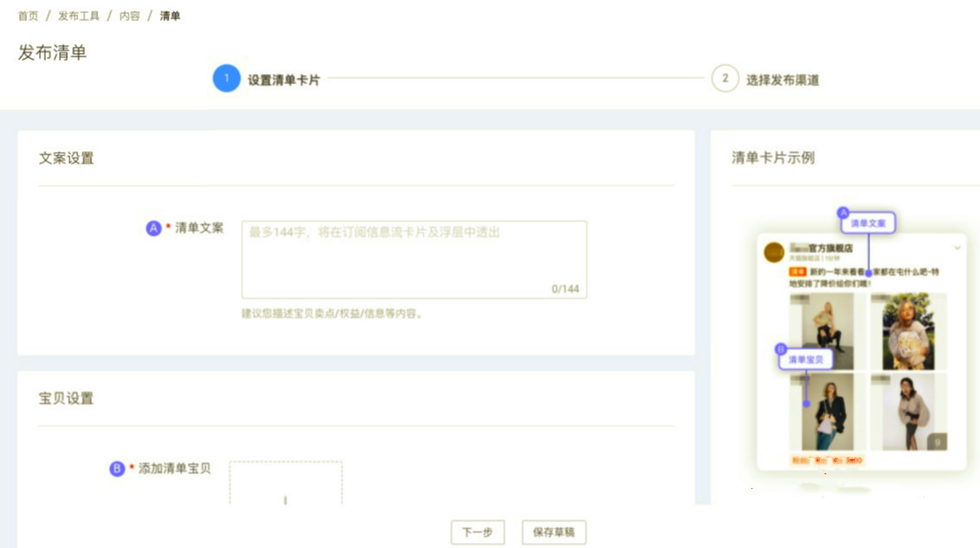Click the 清单文案 text area
The image size is (980, 548).
[x=414, y=260]
